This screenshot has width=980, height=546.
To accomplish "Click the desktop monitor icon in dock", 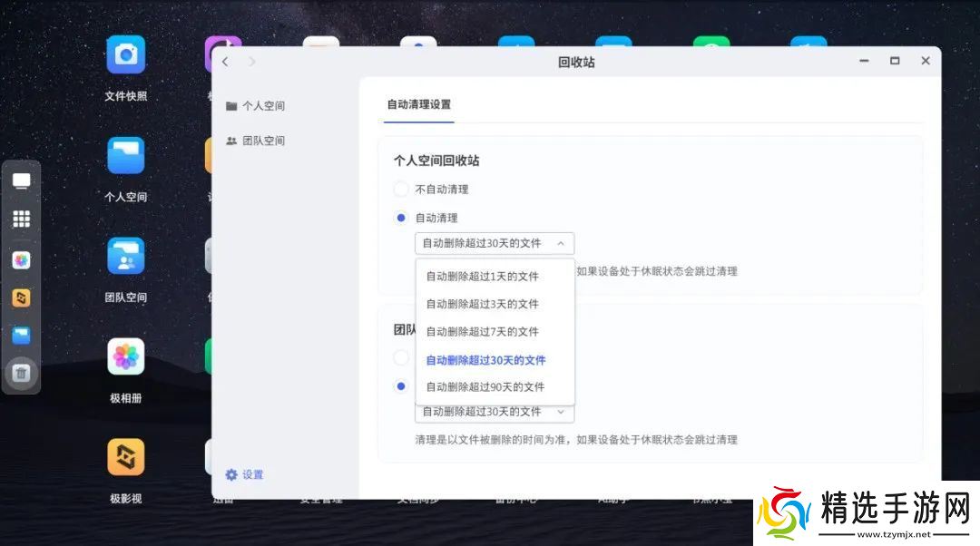I will coord(22,180).
